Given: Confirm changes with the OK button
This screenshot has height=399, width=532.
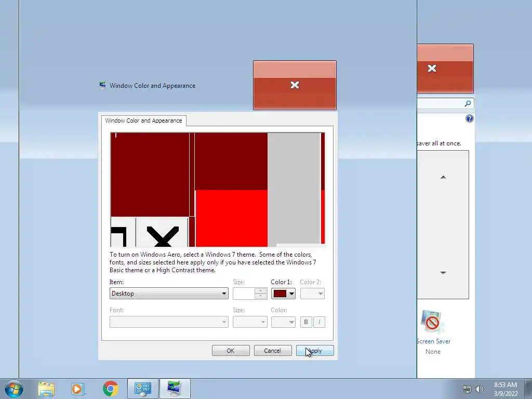Looking at the screenshot, I should (231, 351).
